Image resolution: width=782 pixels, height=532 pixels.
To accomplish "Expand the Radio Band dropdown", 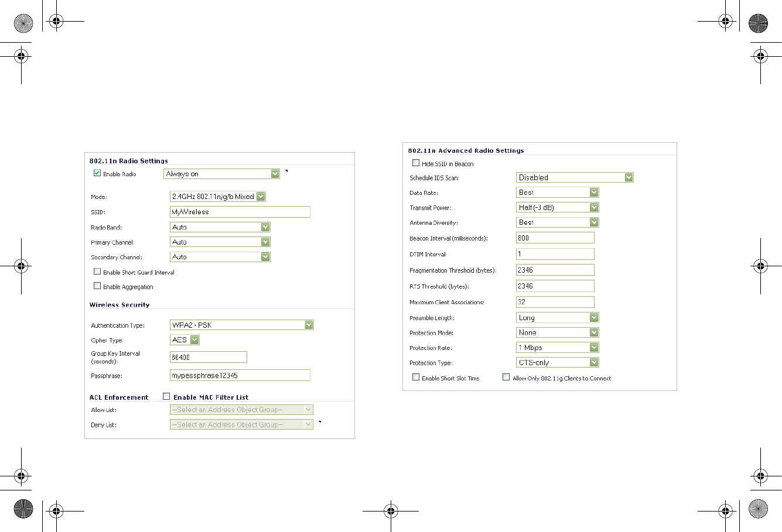I will [220, 227].
